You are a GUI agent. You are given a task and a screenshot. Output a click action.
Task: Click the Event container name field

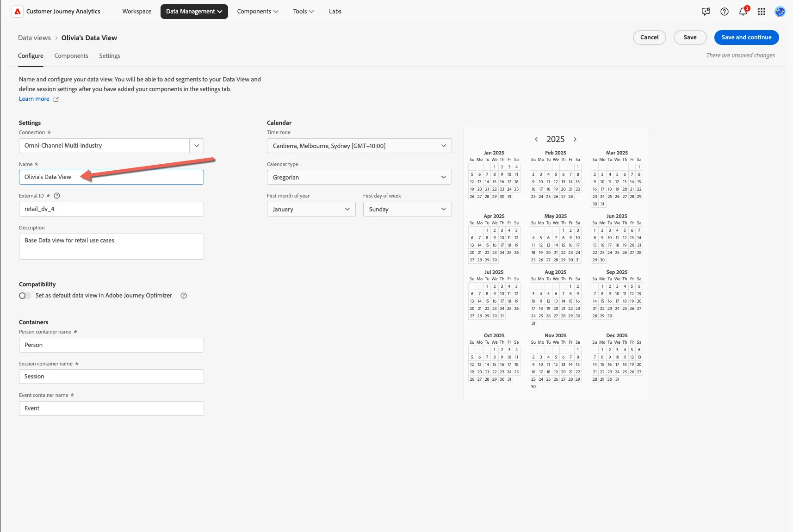(111, 408)
